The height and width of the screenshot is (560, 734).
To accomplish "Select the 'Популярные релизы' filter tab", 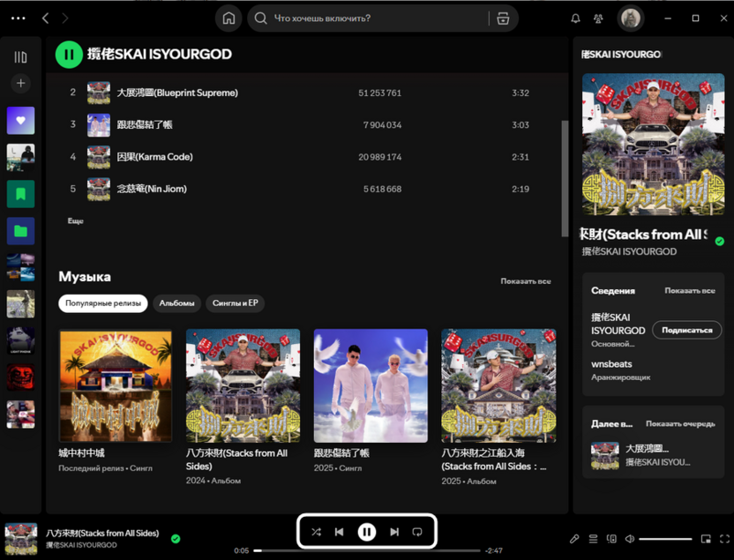I will pos(103,303).
